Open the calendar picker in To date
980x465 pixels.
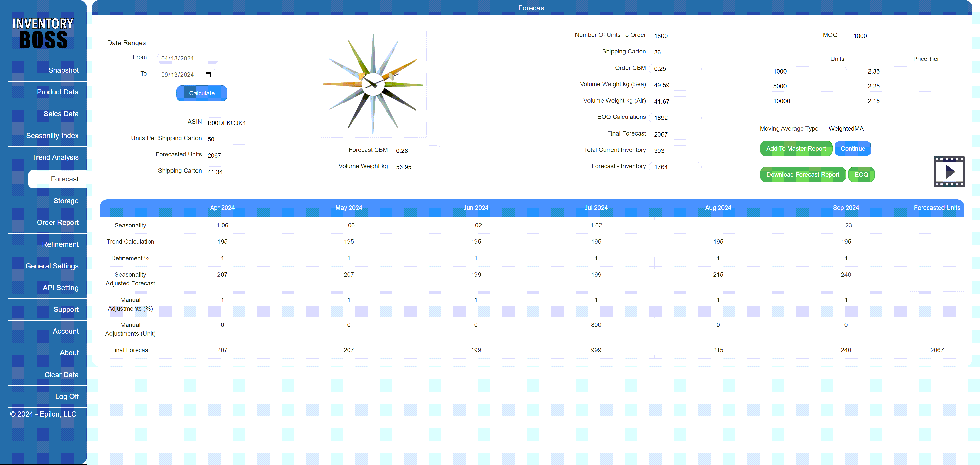coord(208,75)
